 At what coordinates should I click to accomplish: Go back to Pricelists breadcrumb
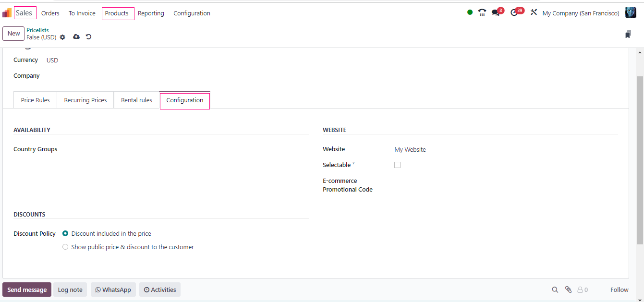pyautogui.click(x=37, y=30)
